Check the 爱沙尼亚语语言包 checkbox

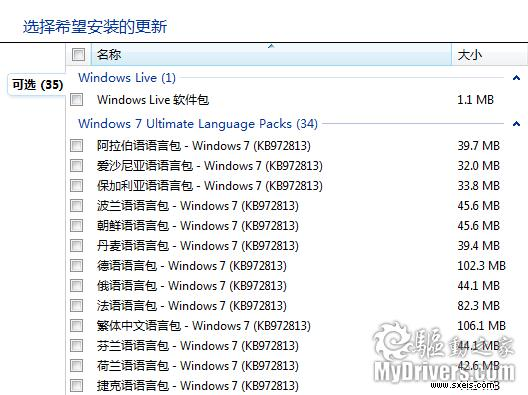[x=76, y=166]
